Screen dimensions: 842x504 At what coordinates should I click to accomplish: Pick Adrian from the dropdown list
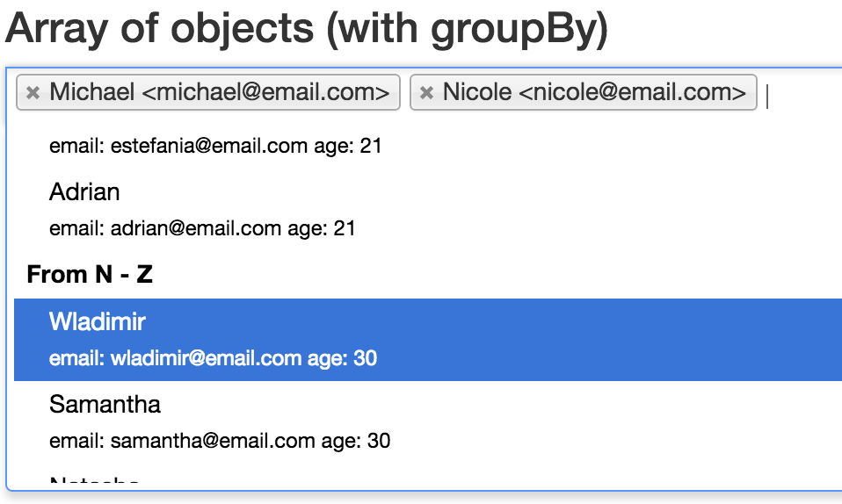pos(84,191)
